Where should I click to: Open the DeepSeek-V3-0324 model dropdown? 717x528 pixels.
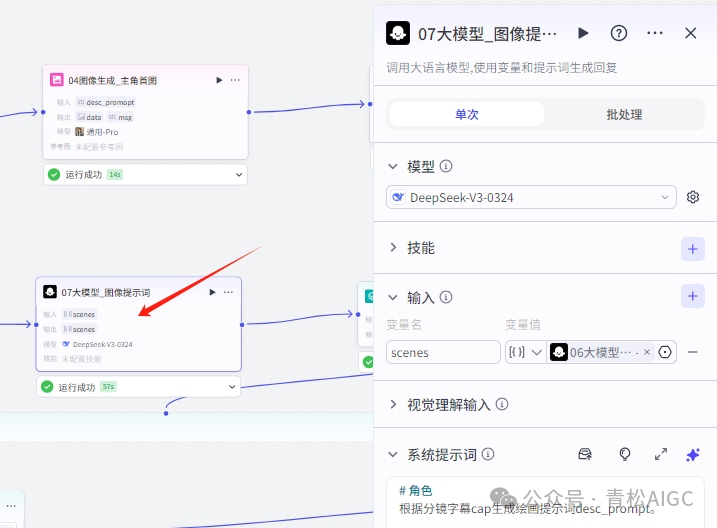(x=531, y=197)
